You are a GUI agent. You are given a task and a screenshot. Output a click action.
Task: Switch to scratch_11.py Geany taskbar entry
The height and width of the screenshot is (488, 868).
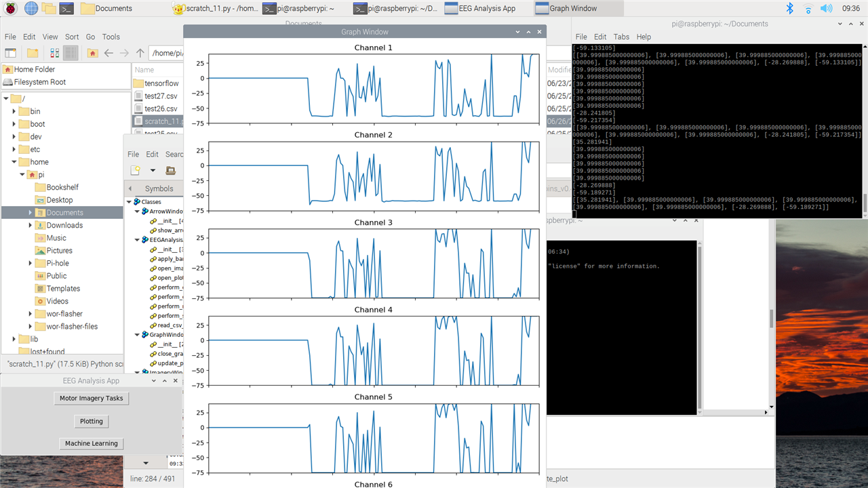214,8
